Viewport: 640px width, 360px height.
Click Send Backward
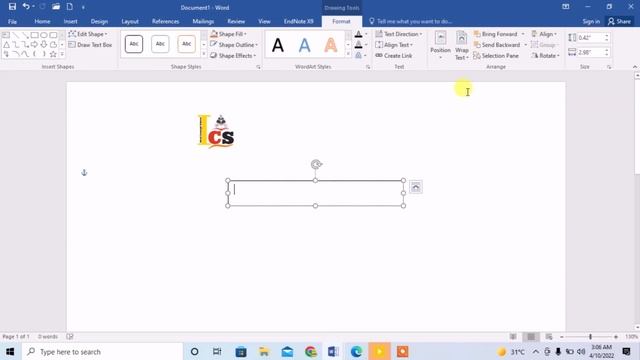497,45
